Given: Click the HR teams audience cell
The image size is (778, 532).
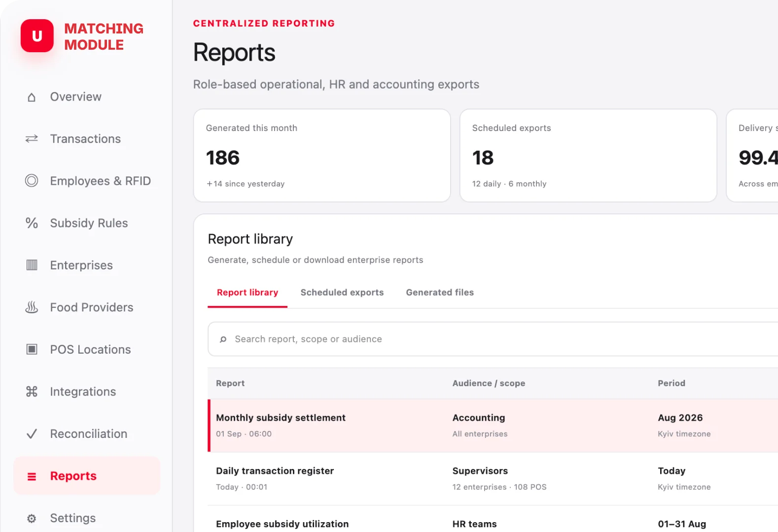Looking at the screenshot, I should pyautogui.click(x=475, y=524).
